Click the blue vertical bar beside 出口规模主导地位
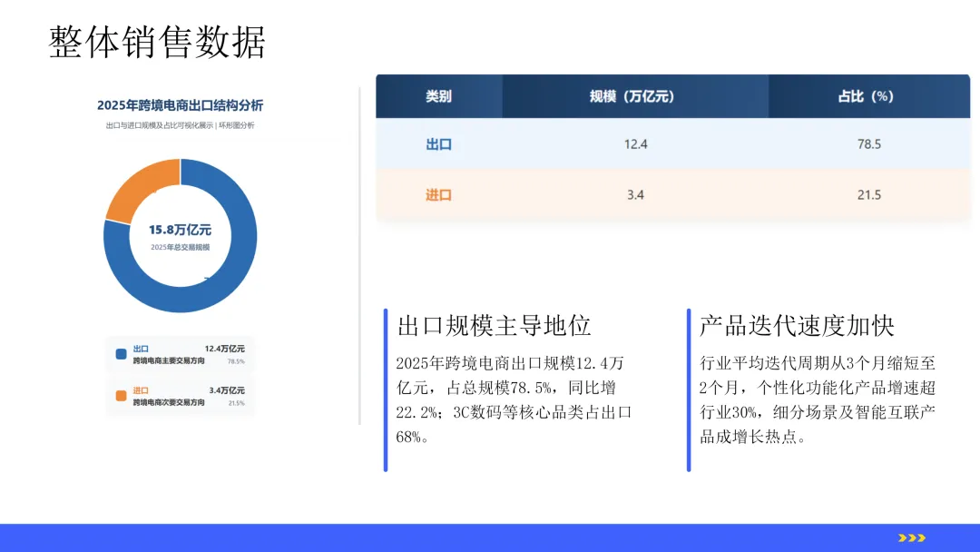Image resolution: width=980 pixels, height=552 pixels. click(x=386, y=390)
